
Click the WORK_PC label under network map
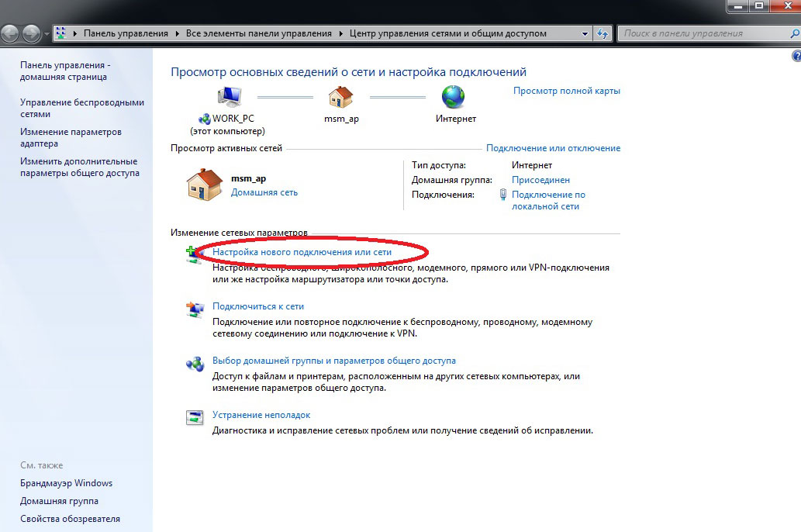point(233,118)
